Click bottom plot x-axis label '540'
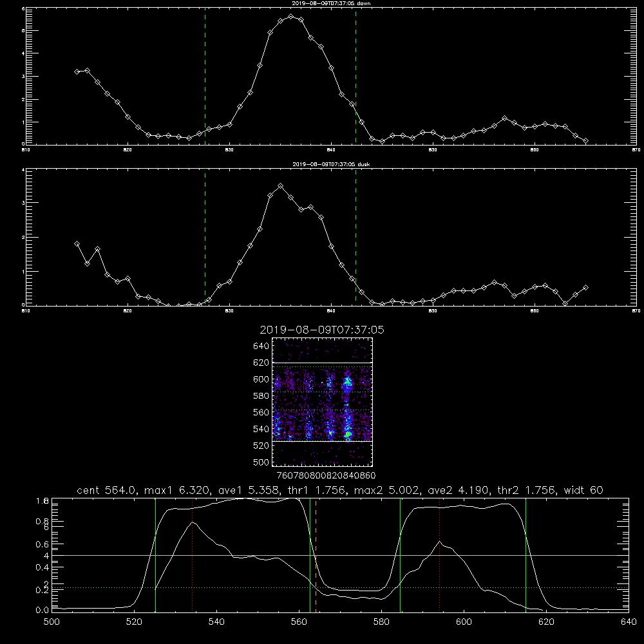 pos(216,622)
